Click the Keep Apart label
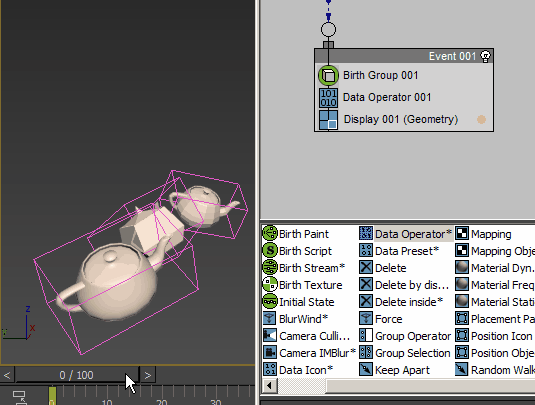This screenshot has height=405, width=535. [x=402, y=370]
